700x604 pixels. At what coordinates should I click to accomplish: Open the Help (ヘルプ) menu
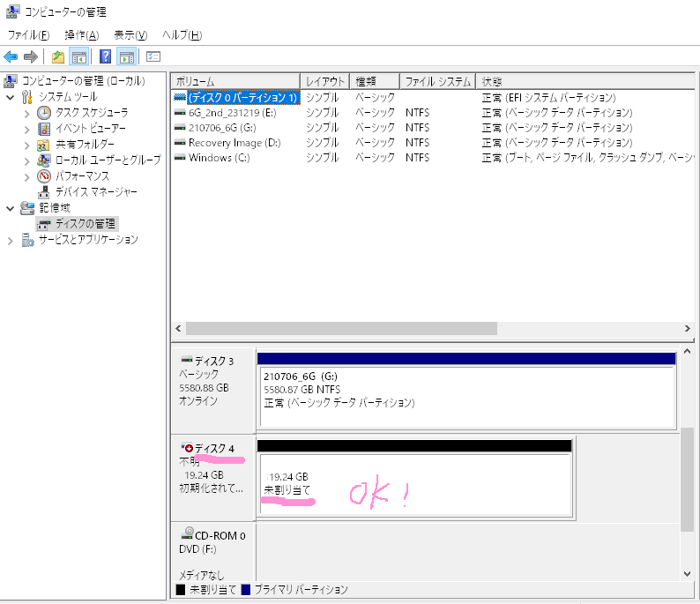point(182,34)
